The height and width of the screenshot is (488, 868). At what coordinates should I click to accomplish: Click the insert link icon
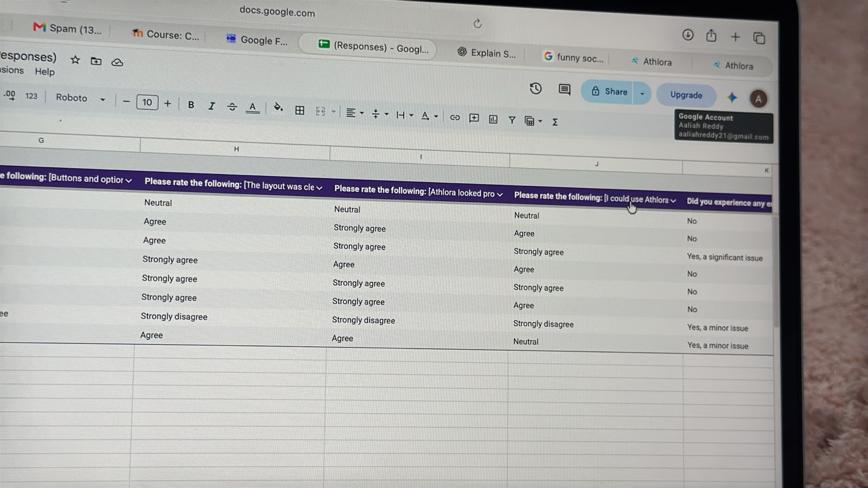point(455,117)
